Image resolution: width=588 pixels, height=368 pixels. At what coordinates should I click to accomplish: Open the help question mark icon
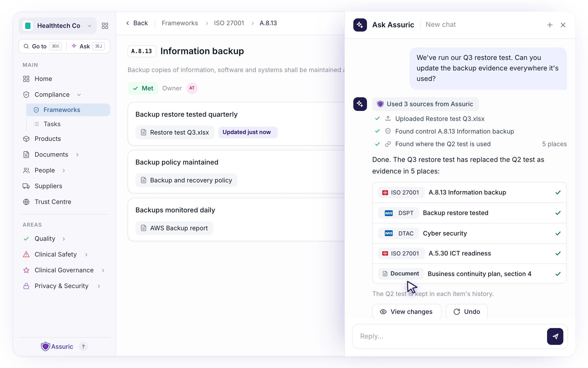(83, 347)
